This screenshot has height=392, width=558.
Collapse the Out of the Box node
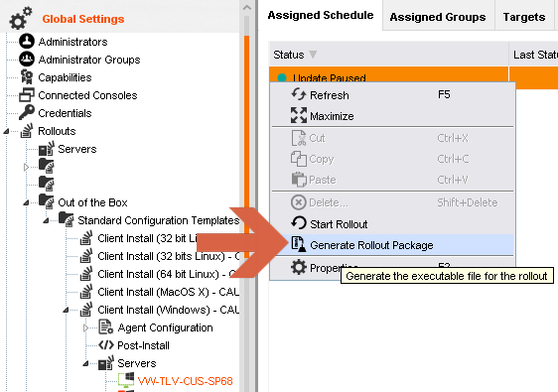click(26, 202)
